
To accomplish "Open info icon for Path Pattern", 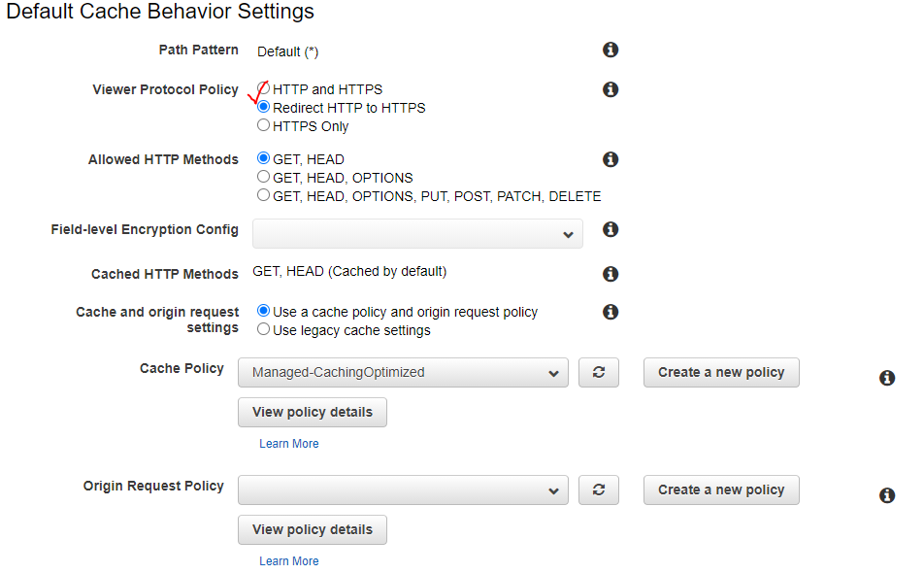I will coord(610,50).
